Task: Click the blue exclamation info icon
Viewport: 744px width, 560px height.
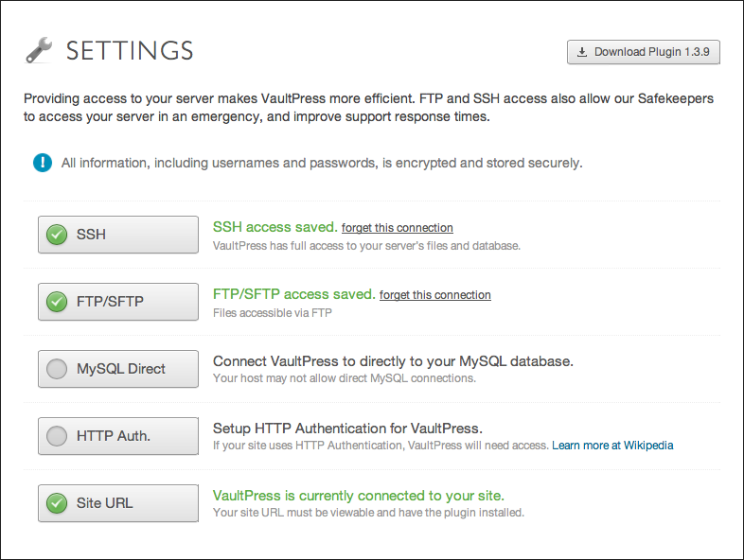Action: pyautogui.click(x=43, y=163)
